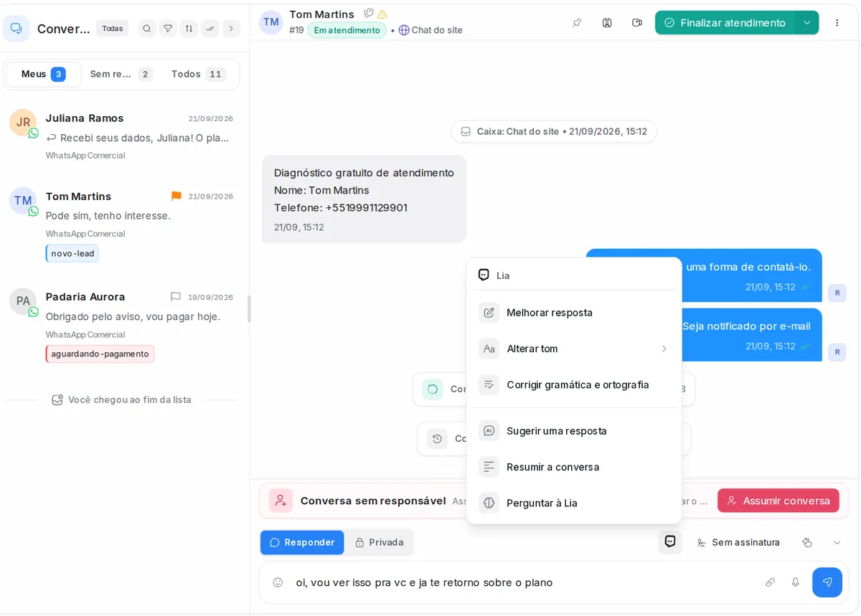The height and width of the screenshot is (616, 861).
Task: Collapse conversation list with chevron arrow
Action: tap(230, 29)
